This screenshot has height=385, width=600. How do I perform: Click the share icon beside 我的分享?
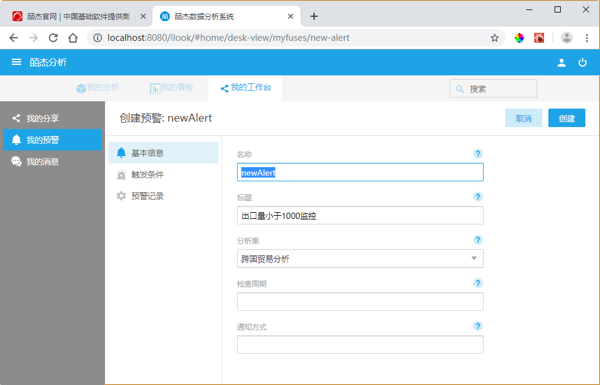click(x=16, y=118)
